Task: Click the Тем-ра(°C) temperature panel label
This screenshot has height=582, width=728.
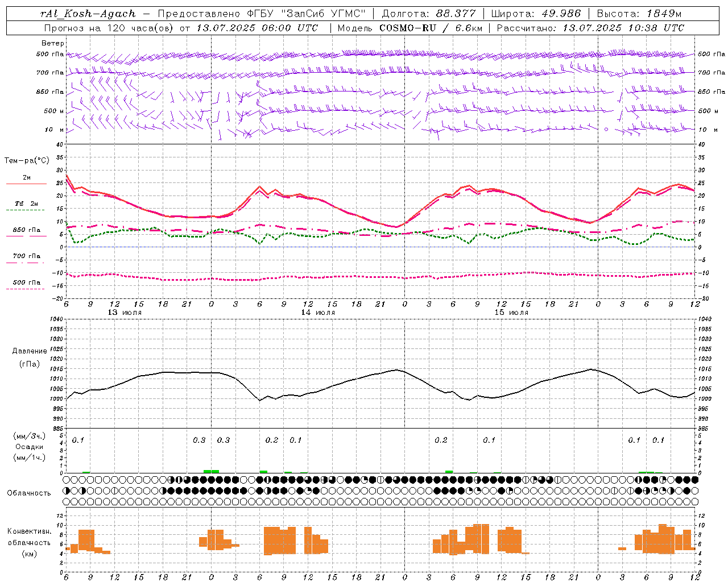Action: [x=27, y=161]
